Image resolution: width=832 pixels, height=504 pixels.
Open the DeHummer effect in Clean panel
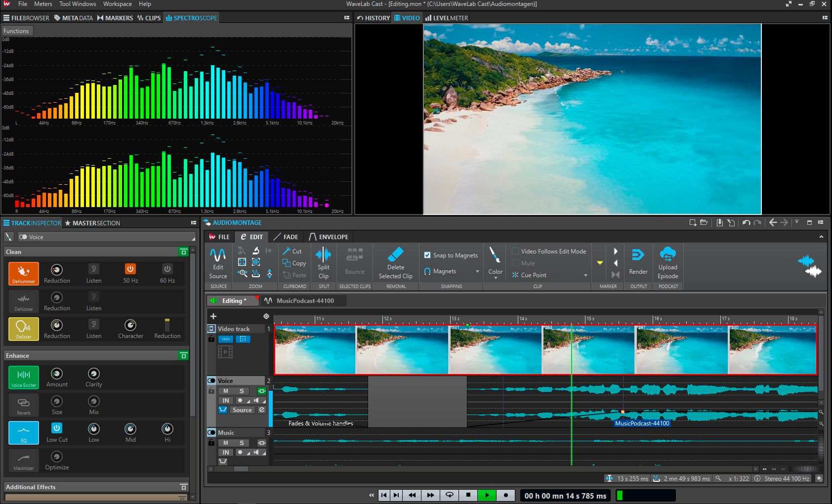coord(23,273)
